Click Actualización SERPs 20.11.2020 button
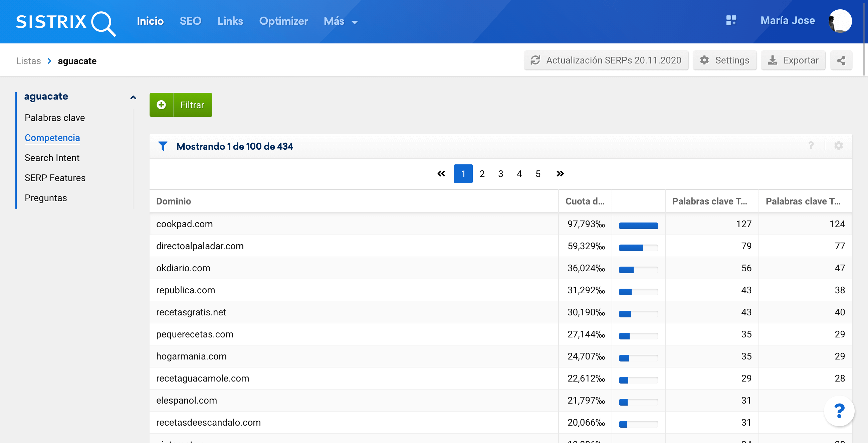This screenshot has height=443, width=868. click(x=606, y=60)
